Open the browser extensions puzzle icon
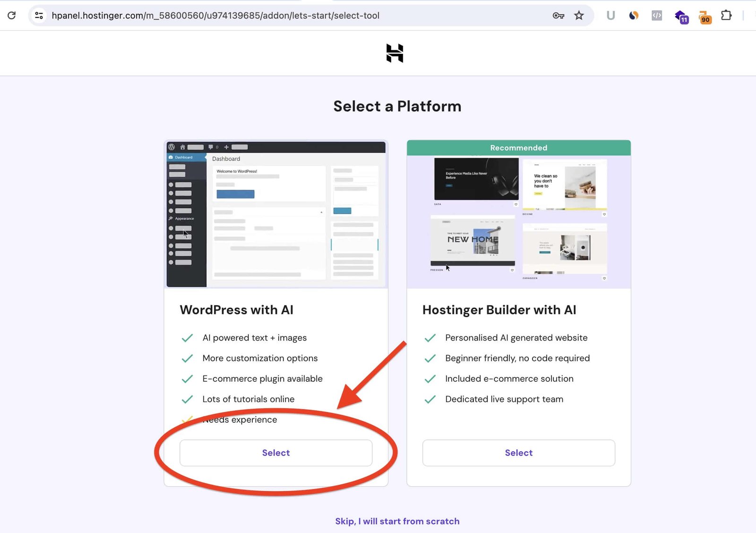The width and height of the screenshot is (756, 533). (x=726, y=16)
